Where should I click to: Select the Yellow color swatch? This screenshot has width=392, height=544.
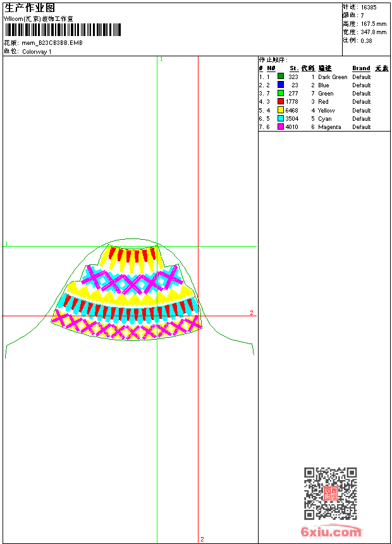[281, 110]
